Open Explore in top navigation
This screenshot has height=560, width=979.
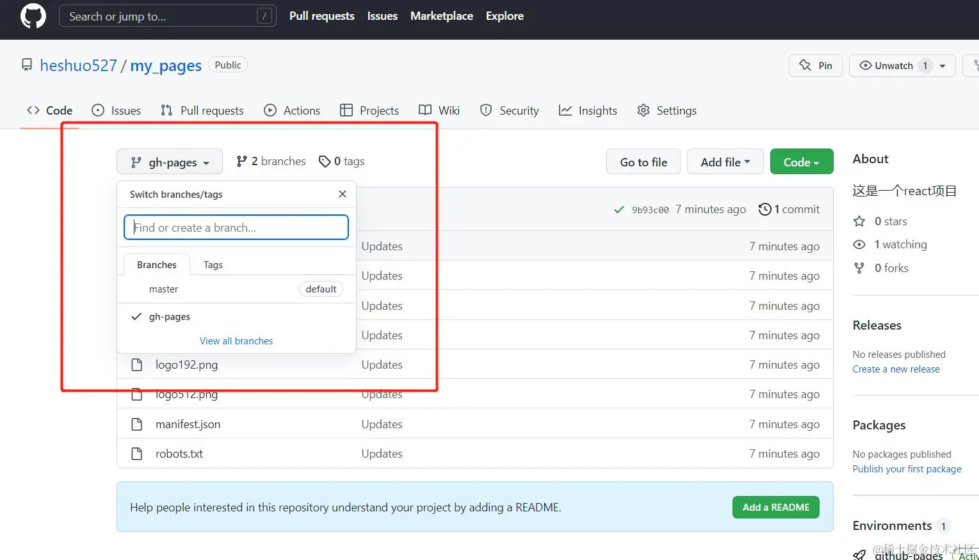505,16
